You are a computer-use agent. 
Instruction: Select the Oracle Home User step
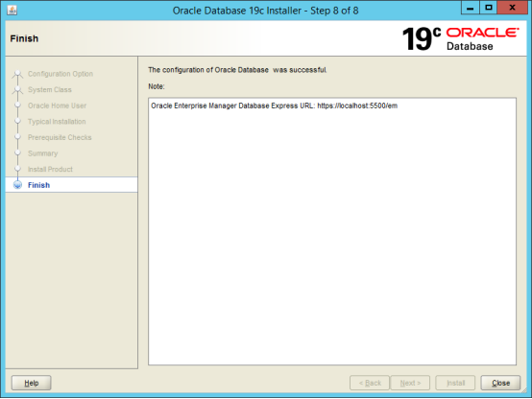pos(57,106)
